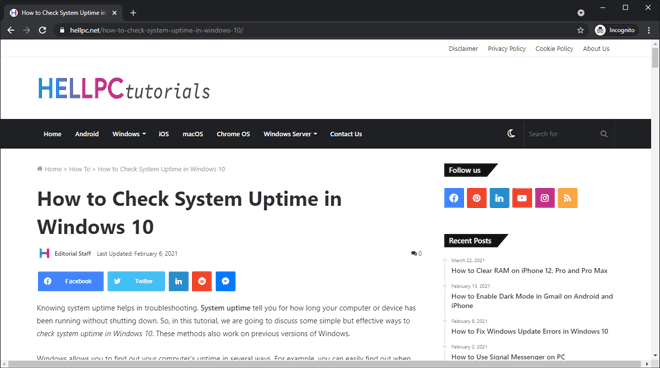
Task: Click the How To breadcrumb link
Action: click(x=80, y=169)
